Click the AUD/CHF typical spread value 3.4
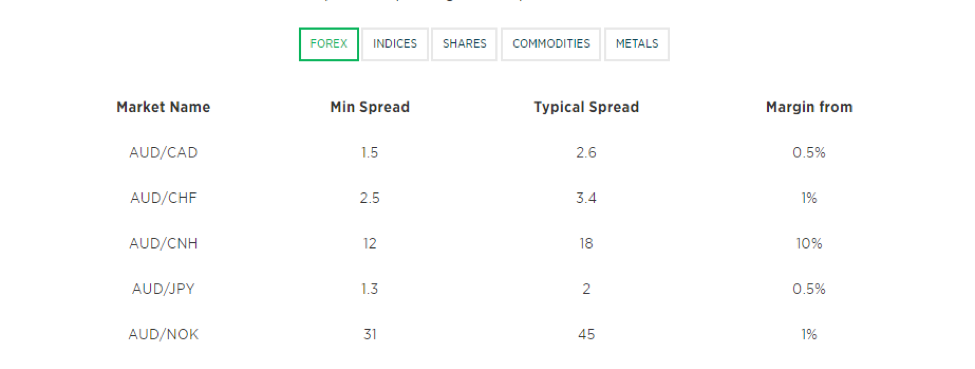The image size is (975, 369). click(586, 198)
